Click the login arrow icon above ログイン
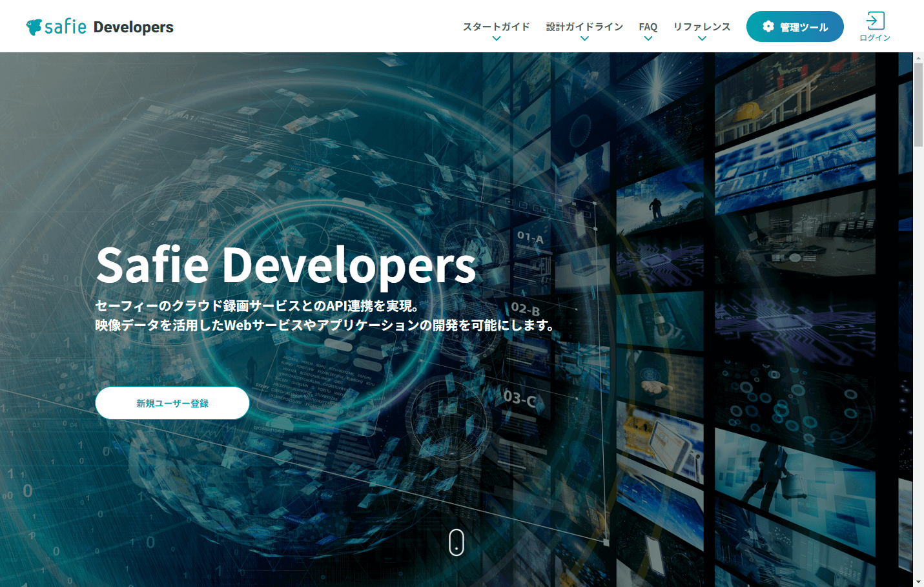924x587 pixels. click(875, 20)
